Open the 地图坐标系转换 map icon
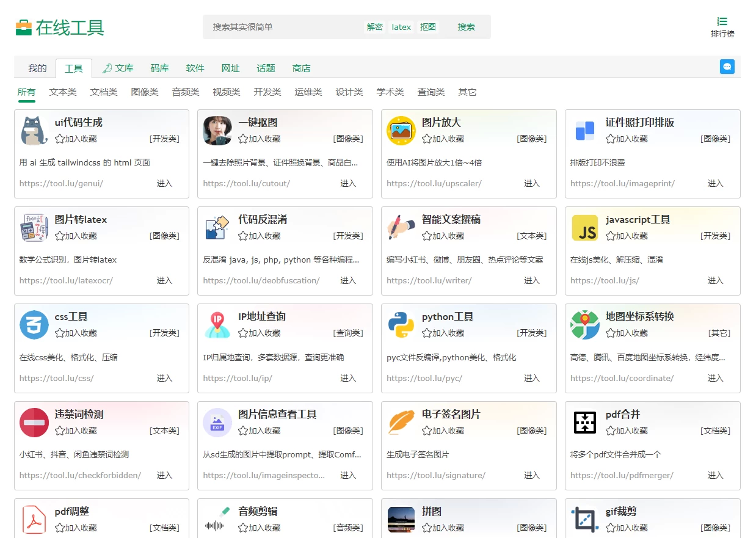 click(584, 324)
